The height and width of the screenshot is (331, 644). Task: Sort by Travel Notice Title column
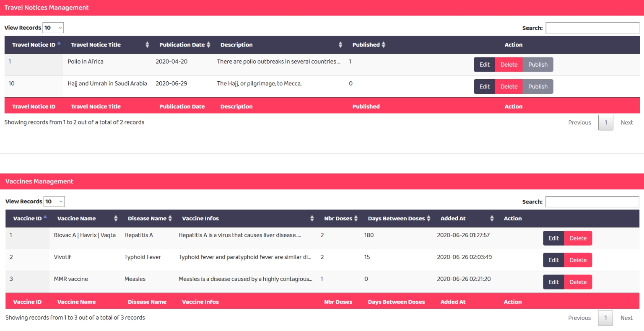[96, 45]
